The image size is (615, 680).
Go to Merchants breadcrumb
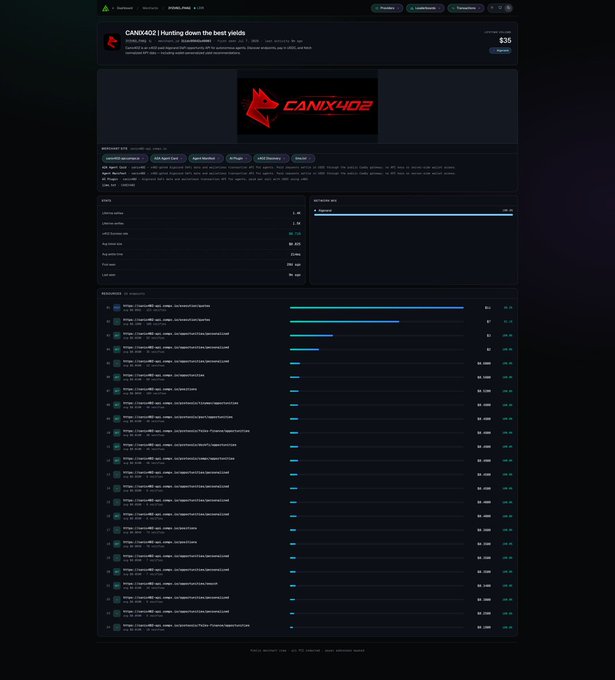(150, 8)
